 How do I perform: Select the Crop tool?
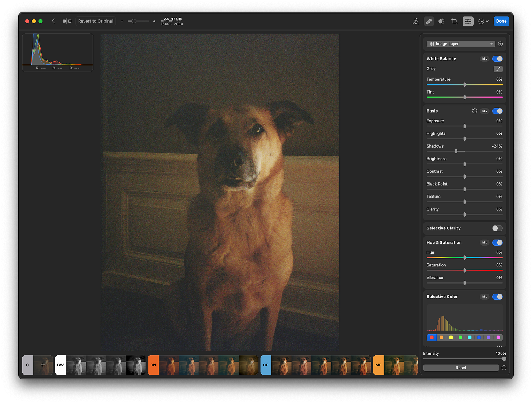coord(455,21)
